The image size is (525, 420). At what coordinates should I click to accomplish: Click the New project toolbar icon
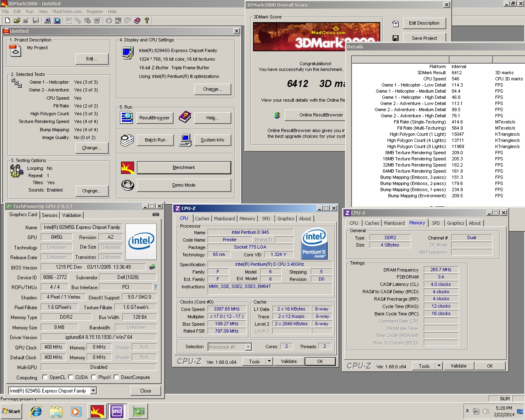coord(7,21)
